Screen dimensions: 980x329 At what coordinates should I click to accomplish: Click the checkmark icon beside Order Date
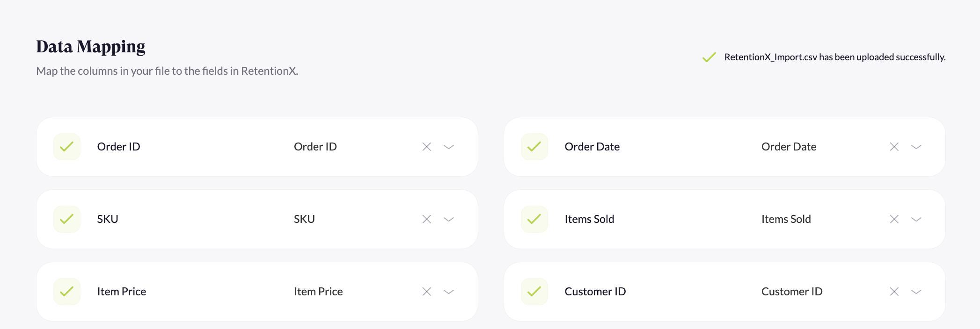pos(534,146)
